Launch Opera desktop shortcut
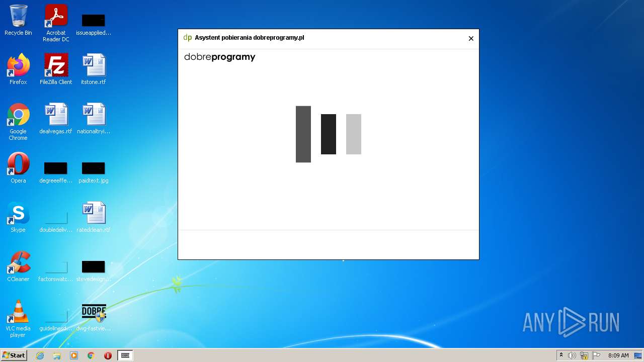644x362 pixels. click(18, 168)
